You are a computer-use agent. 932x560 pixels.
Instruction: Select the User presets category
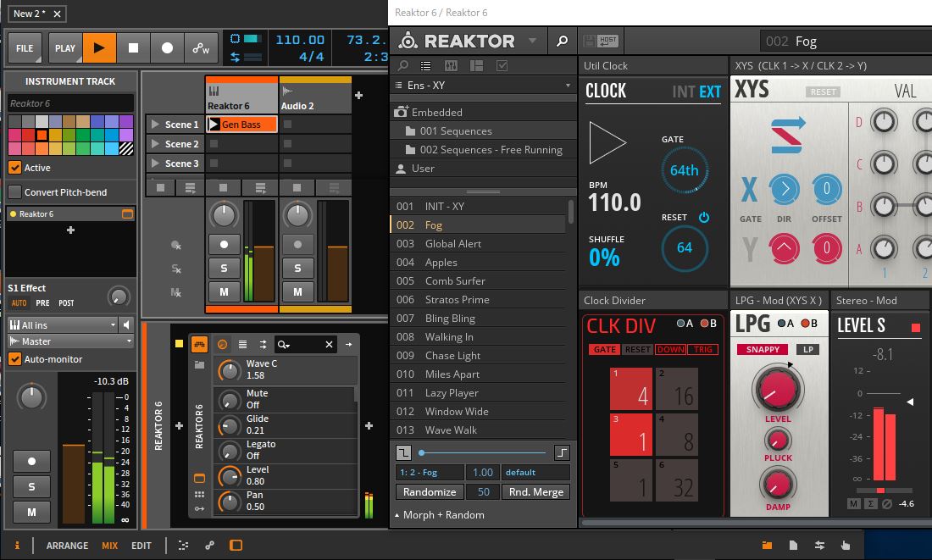(x=415, y=169)
